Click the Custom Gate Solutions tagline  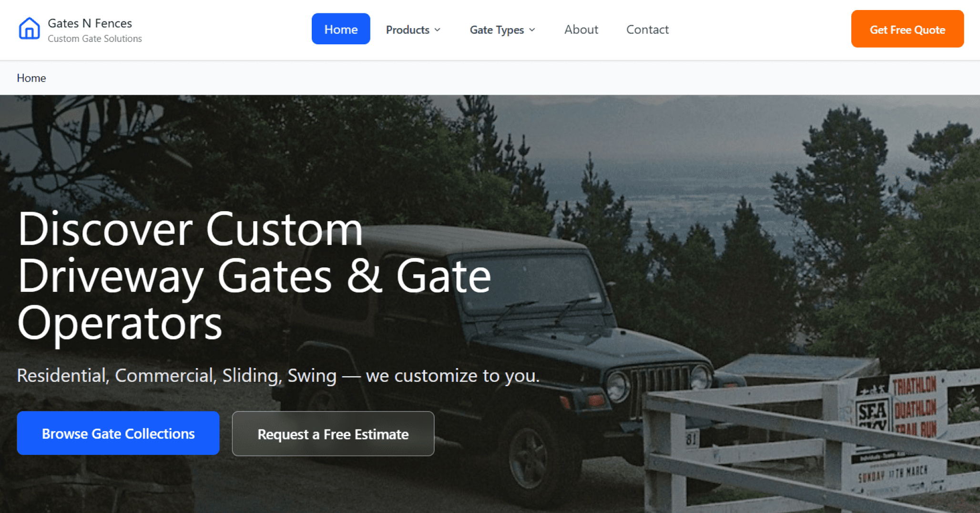tap(95, 39)
